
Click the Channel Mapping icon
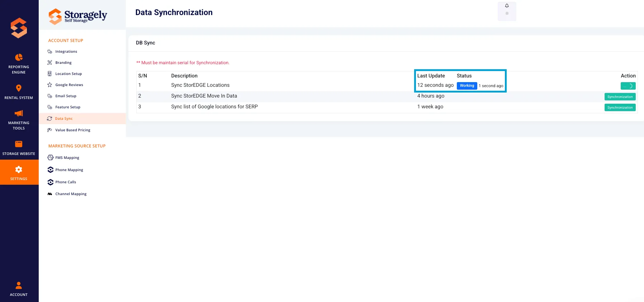[x=50, y=194]
